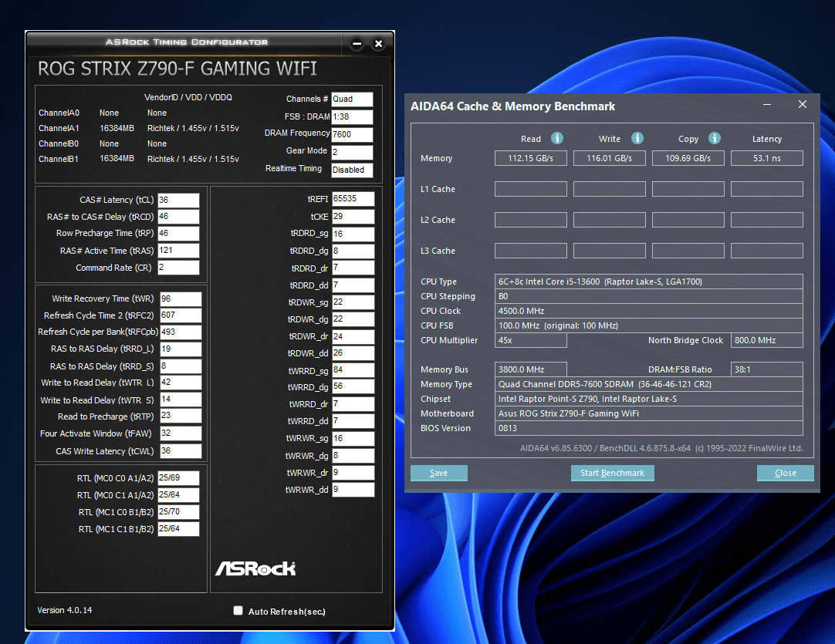Click the RTL (MC0 C1 A1/A2) field
Viewport: 835px width, 644px height.
(178, 495)
